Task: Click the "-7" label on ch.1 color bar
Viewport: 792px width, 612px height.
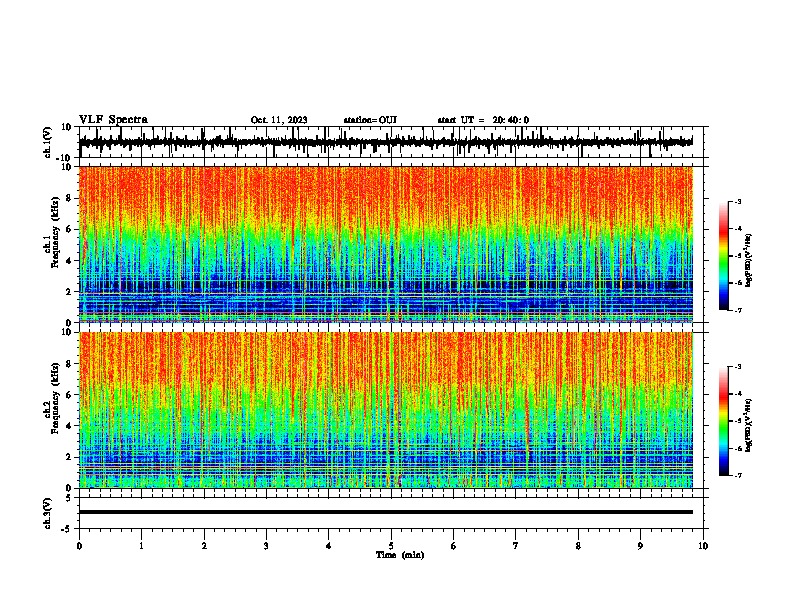Action: pos(737,310)
